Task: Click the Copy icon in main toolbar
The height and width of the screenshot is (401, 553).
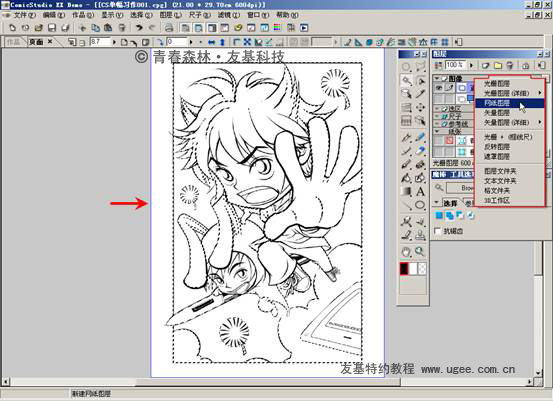Action: pyautogui.click(x=96, y=28)
